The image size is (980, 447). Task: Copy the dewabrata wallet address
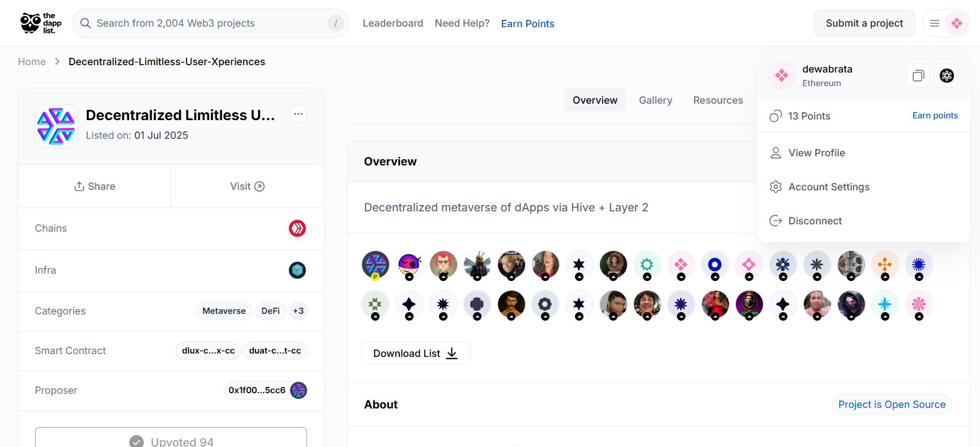(x=918, y=75)
